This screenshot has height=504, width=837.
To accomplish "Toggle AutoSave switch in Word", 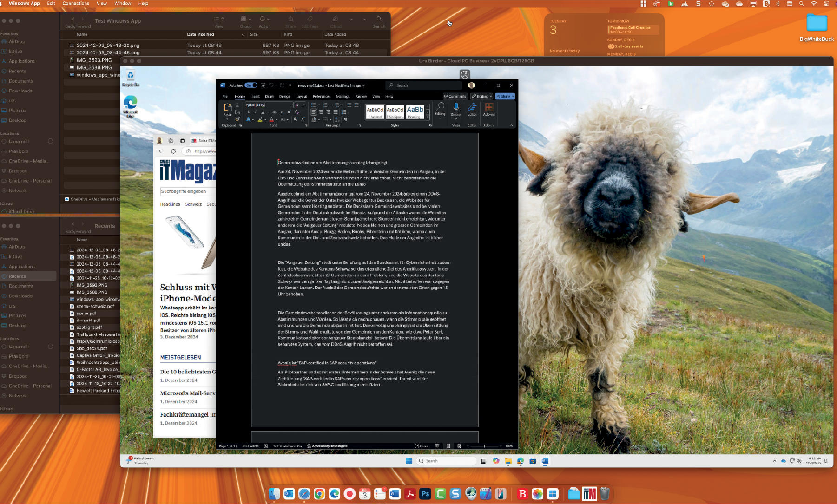I will click(251, 85).
